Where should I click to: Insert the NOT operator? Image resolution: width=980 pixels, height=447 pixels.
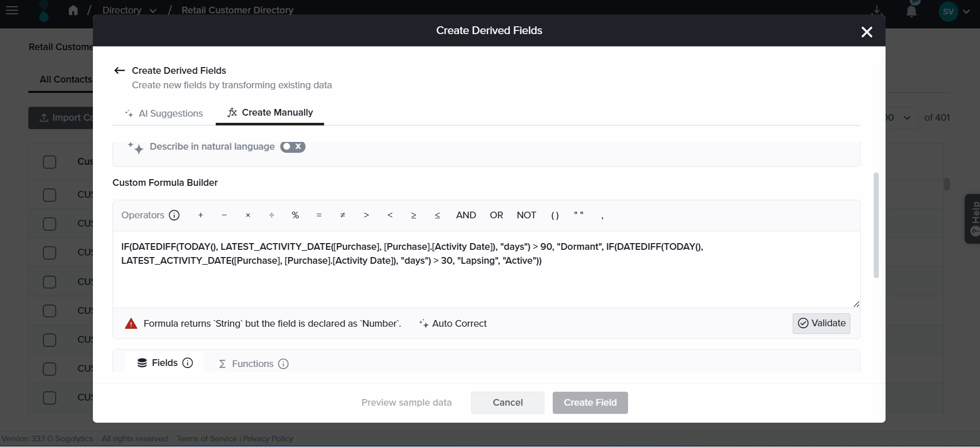coord(526,215)
